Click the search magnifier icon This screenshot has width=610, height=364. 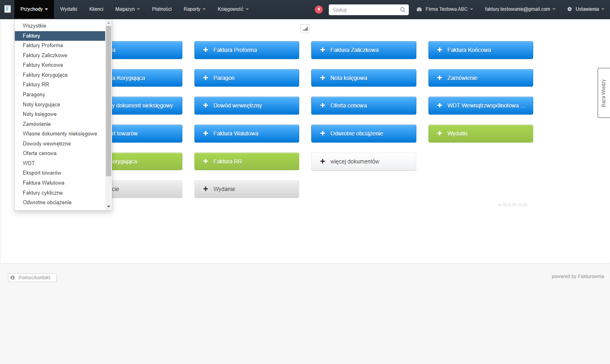[x=403, y=10]
